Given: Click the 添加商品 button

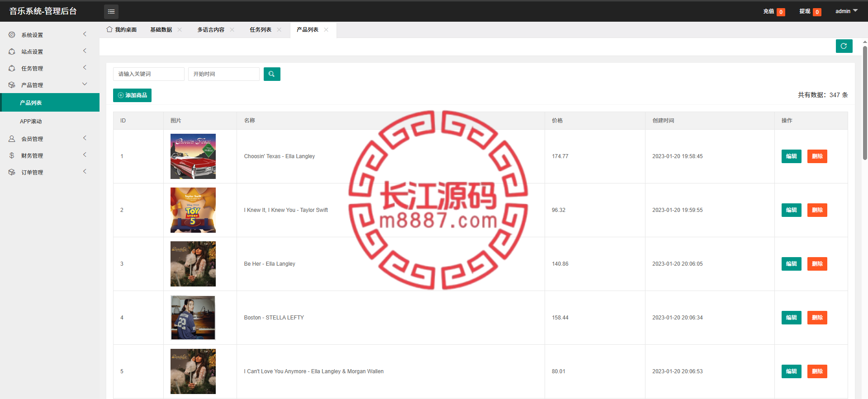Looking at the screenshot, I should pos(132,95).
